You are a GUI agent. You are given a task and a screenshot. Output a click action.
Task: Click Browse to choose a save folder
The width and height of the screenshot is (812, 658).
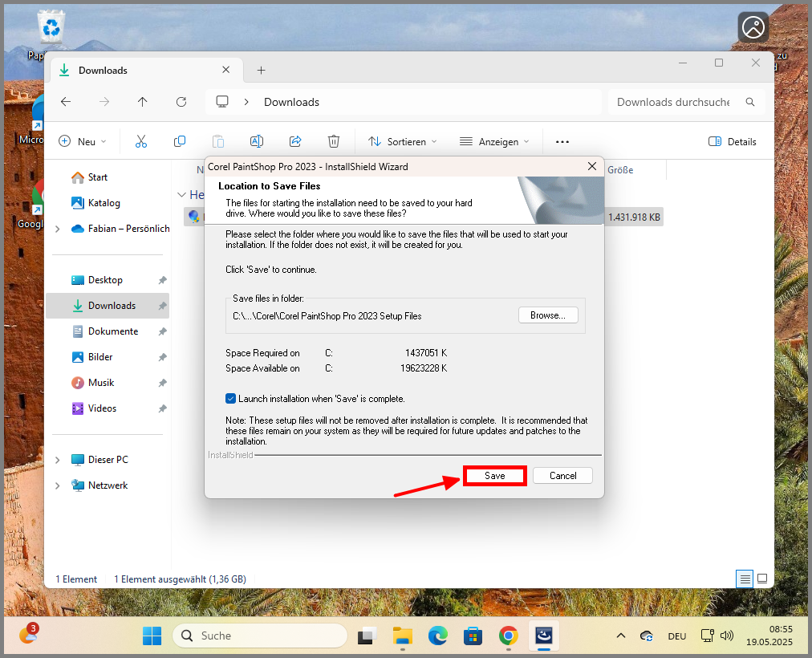pos(547,315)
